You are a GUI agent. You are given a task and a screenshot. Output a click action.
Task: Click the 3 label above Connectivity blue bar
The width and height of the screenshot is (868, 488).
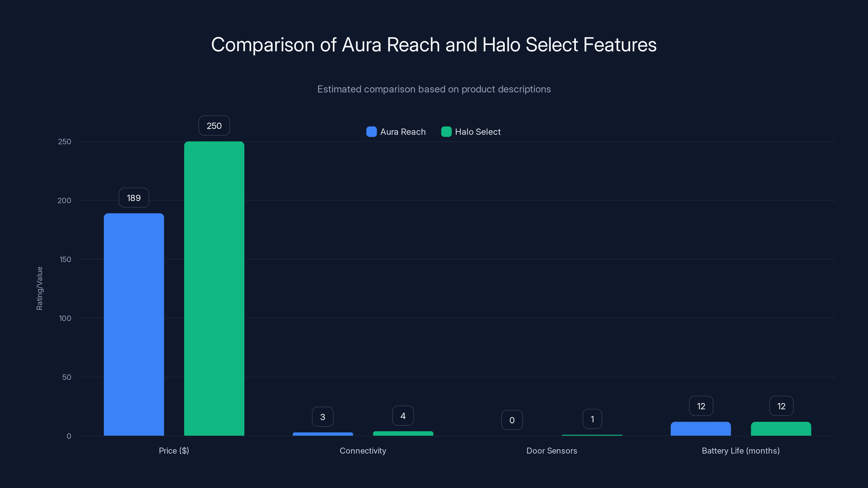[323, 417]
